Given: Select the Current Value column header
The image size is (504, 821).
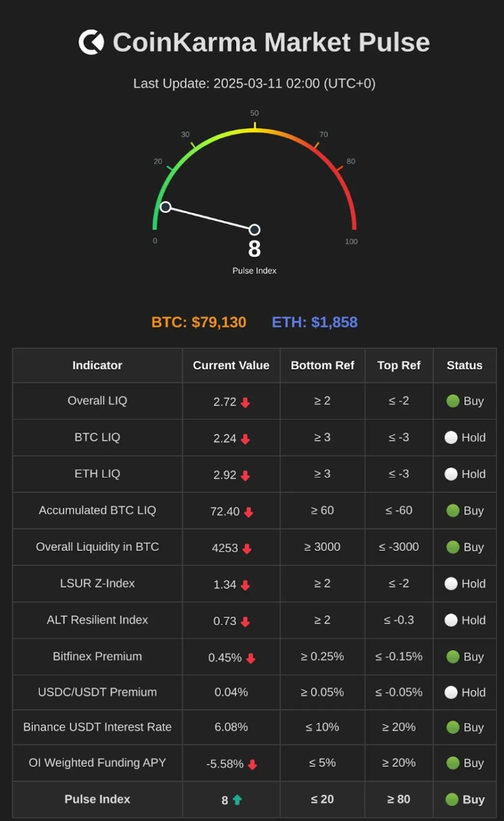Looking at the screenshot, I should (231, 365).
